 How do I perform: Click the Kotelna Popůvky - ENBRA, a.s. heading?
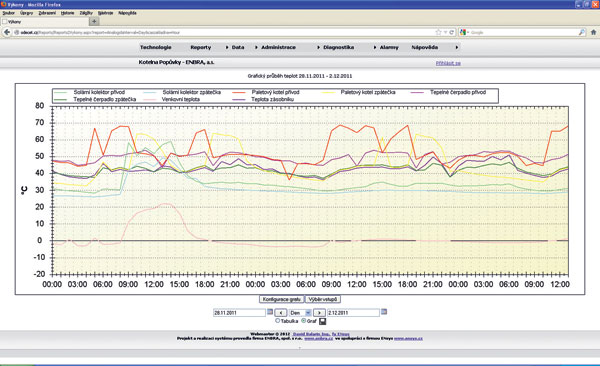pyautogui.click(x=176, y=62)
